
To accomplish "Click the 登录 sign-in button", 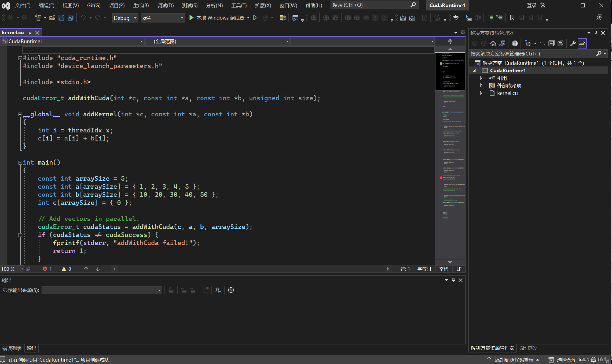I will (x=532, y=5).
